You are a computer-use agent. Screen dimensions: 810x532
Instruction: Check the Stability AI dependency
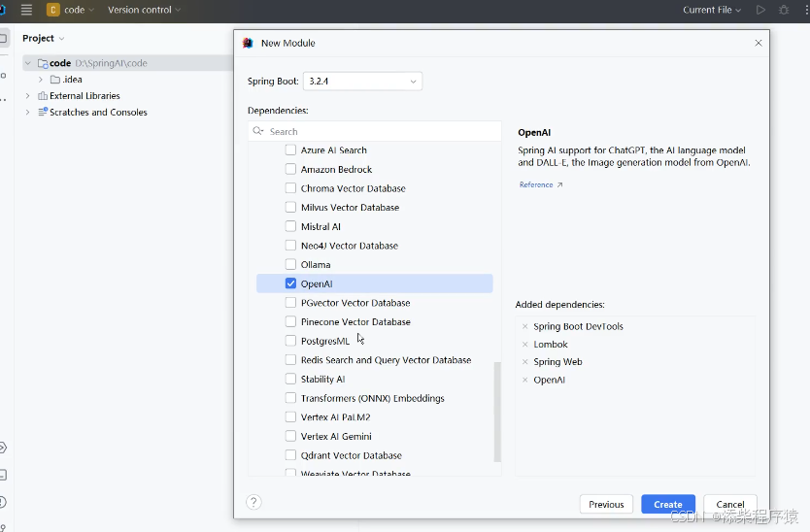[x=290, y=380]
